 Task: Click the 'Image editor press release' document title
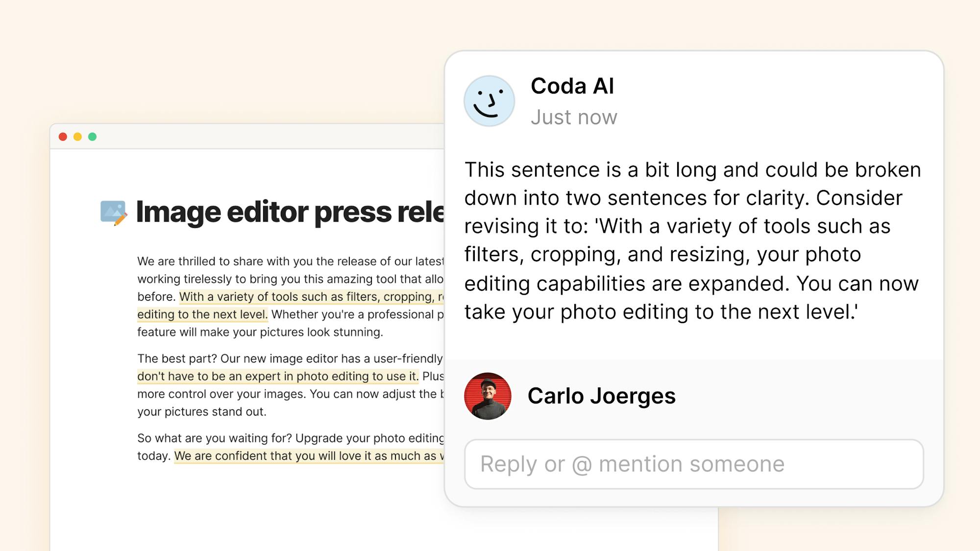(x=290, y=212)
